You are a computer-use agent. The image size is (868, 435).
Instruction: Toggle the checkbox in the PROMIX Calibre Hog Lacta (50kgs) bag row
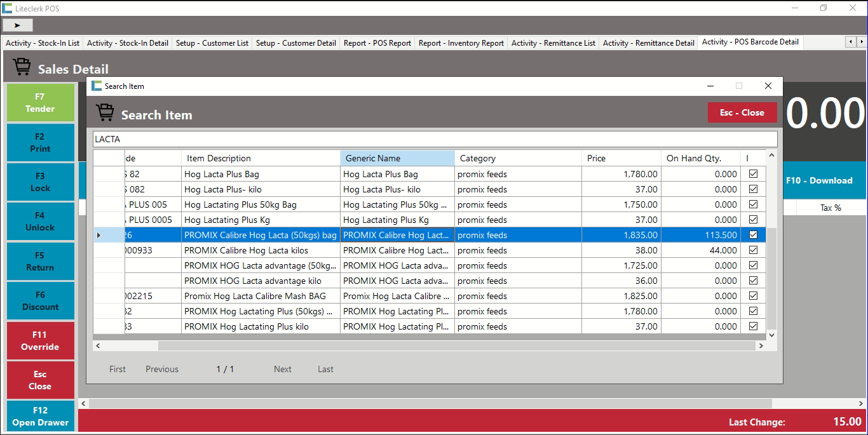tap(753, 234)
